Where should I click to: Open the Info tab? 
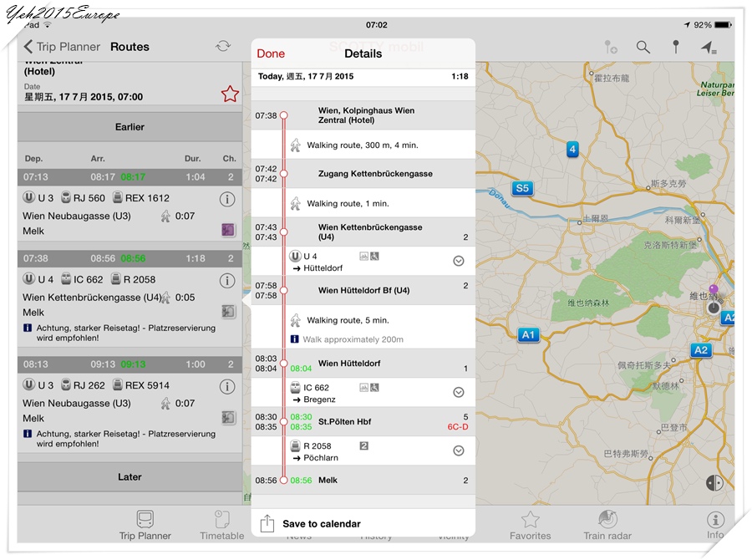point(715,526)
